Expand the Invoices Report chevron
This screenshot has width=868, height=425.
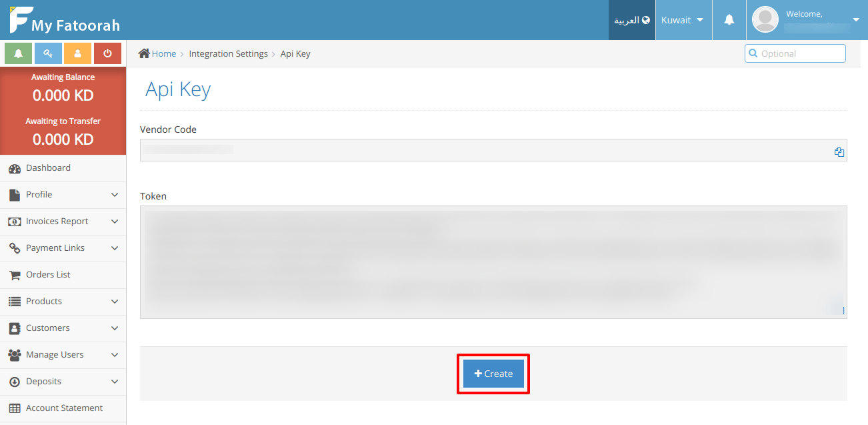pos(115,222)
